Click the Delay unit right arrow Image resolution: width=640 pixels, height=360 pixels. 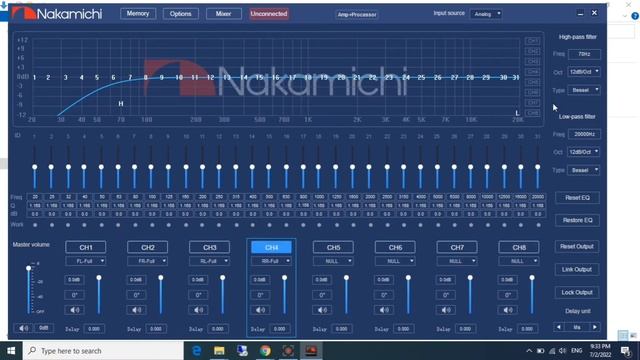pyautogui.click(x=595, y=327)
